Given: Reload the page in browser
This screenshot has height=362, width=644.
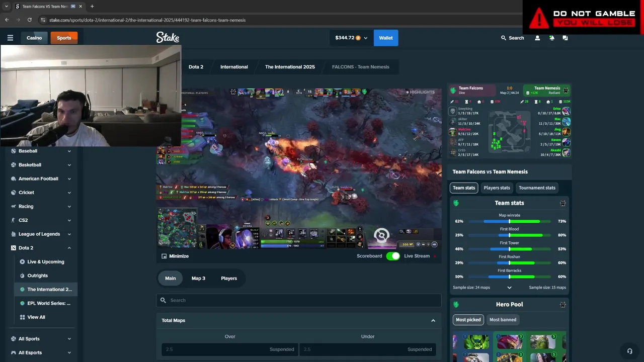Looking at the screenshot, I should 30,20.
